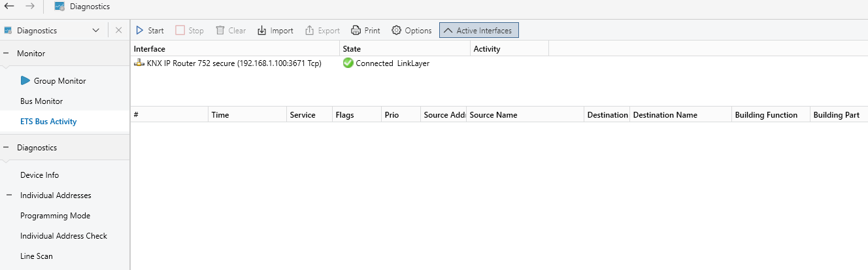Collapse the Individual Addresses tree group
This screenshot has height=270, width=868.
click(x=10, y=195)
